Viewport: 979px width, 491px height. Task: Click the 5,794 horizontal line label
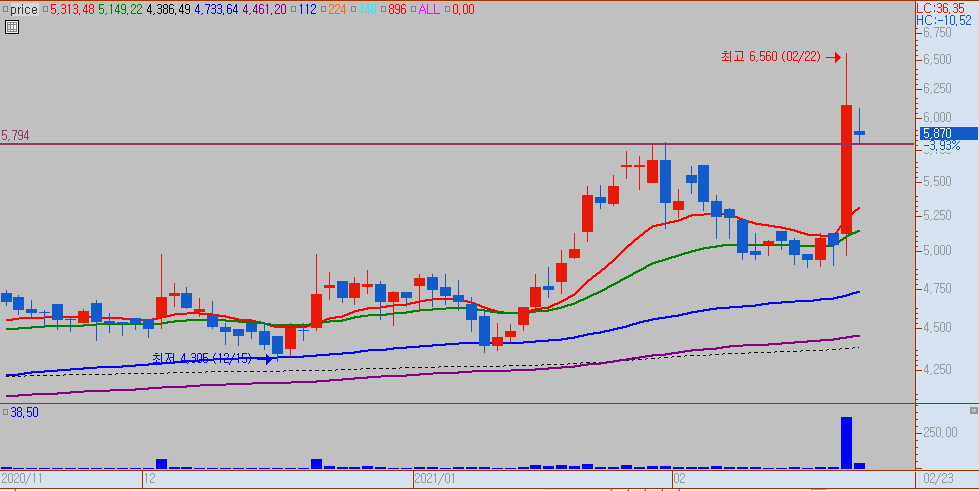(x=15, y=136)
